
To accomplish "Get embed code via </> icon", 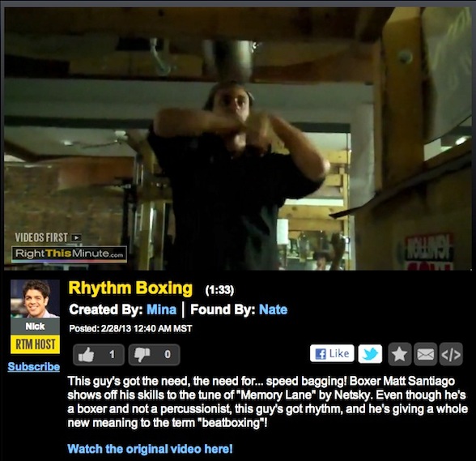I will click(x=451, y=354).
